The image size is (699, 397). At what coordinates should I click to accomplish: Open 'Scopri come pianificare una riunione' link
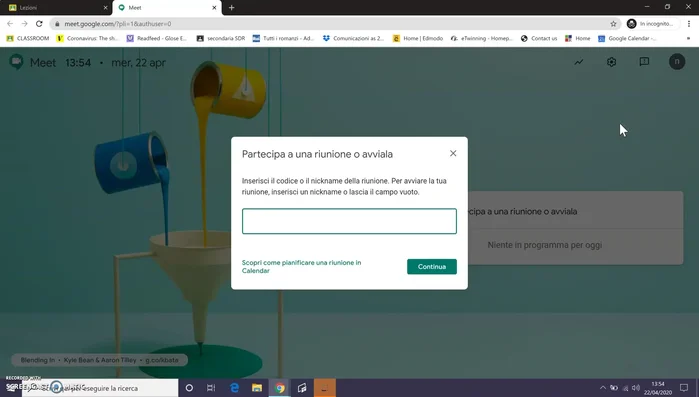click(x=301, y=266)
